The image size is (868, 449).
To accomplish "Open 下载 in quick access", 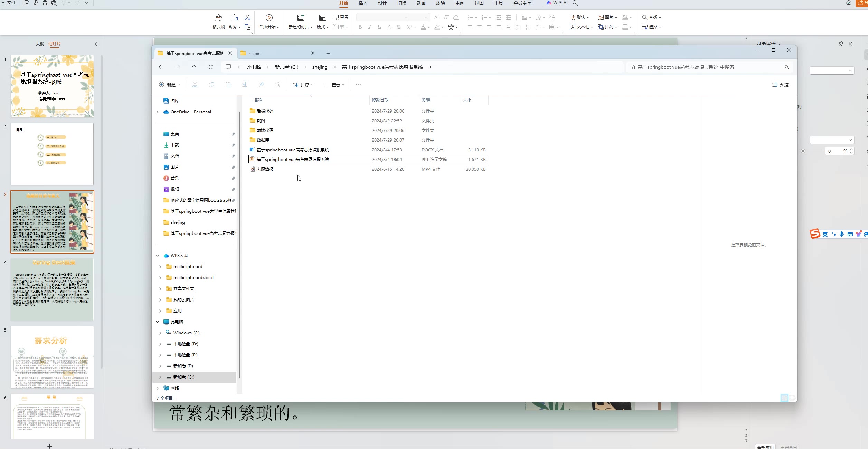I will click(x=175, y=145).
